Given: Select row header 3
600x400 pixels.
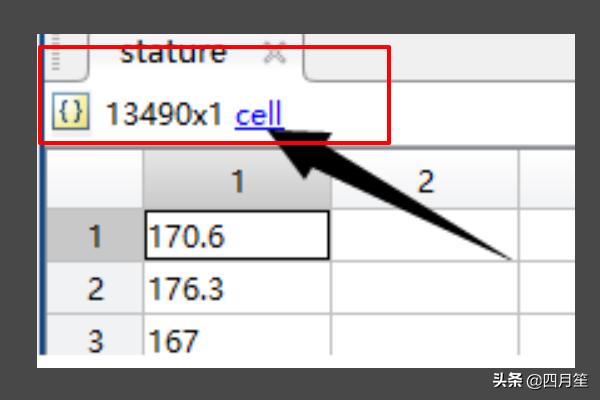Looking at the screenshot, I should 95,340.
